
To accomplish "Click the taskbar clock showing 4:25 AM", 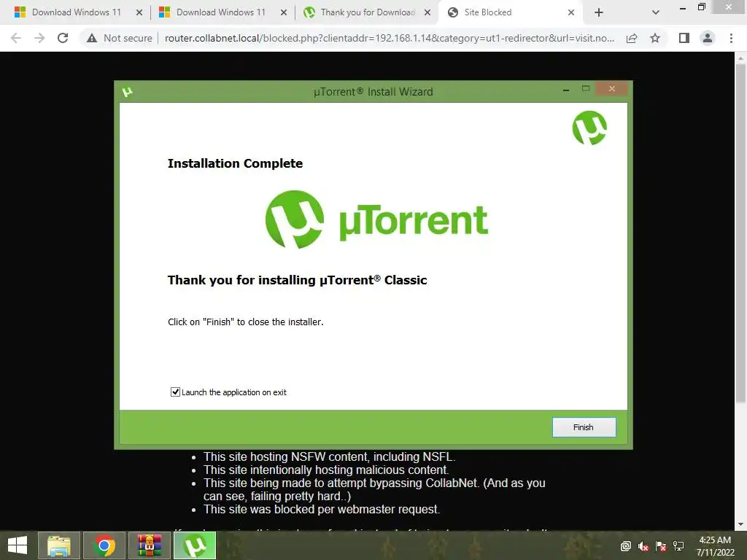I will (715, 545).
